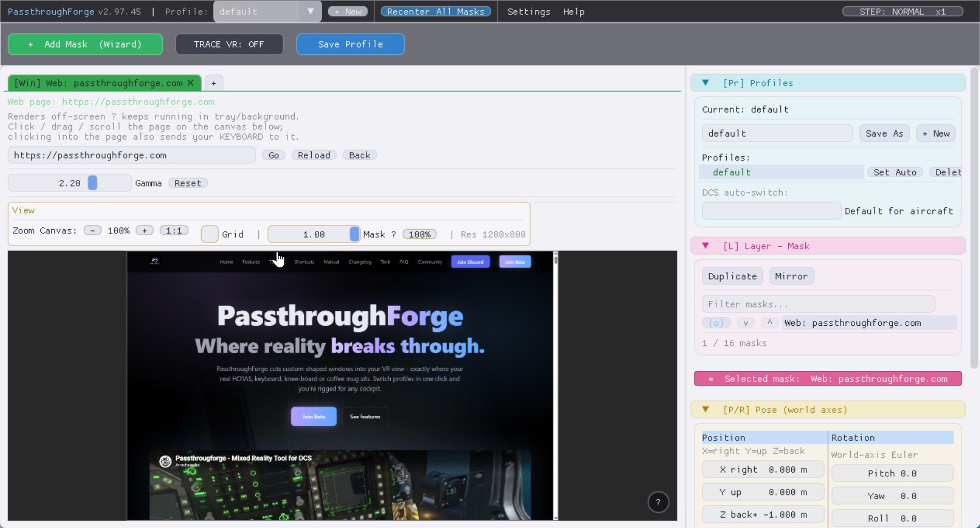Image resolution: width=980 pixels, height=528 pixels.
Task: Move mask down with v button
Action: [x=745, y=323]
